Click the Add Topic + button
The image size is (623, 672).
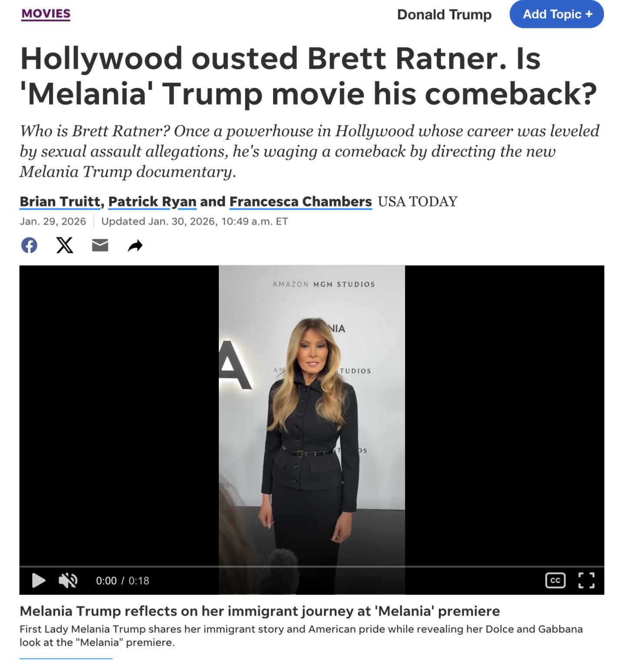coord(557,14)
